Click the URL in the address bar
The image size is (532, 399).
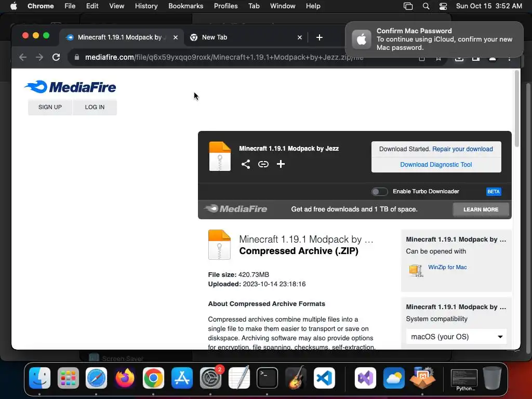click(224, 57)
